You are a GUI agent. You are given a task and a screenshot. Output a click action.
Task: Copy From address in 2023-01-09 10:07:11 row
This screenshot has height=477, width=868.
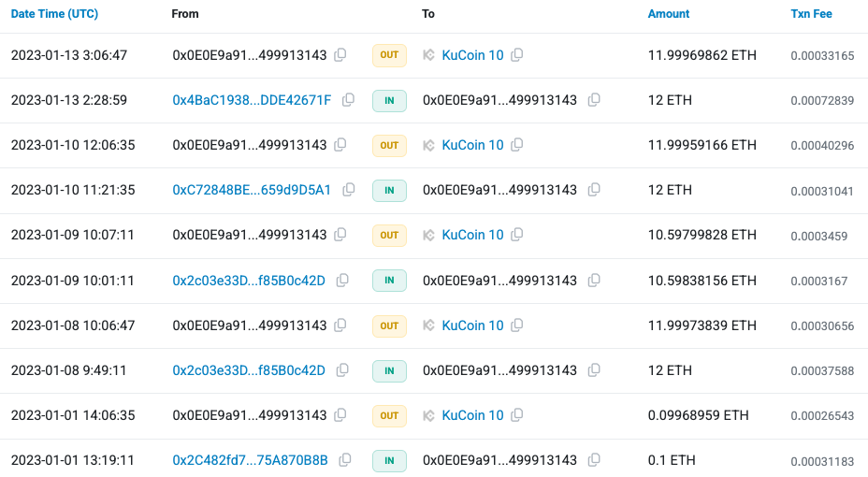coord(340,235)
